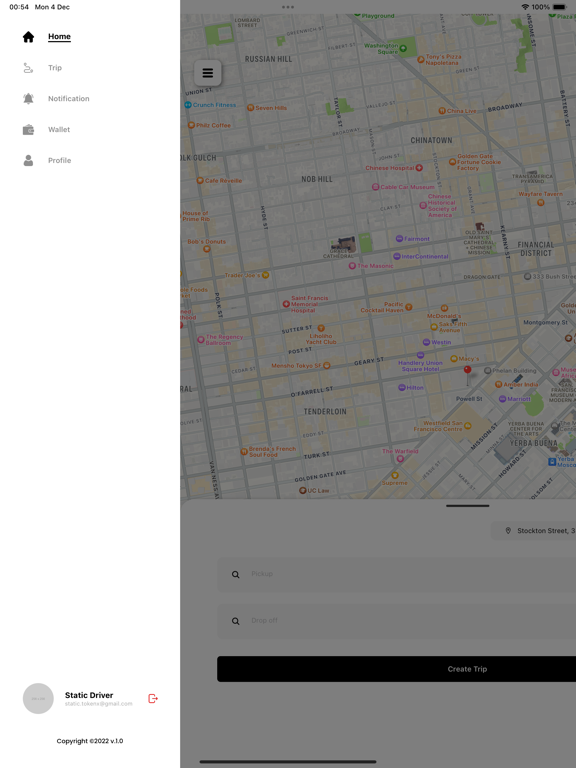Click the Trip route icon
Viewport: 576px width, 768px height.
pyautogui.click(x=28, y=68)
